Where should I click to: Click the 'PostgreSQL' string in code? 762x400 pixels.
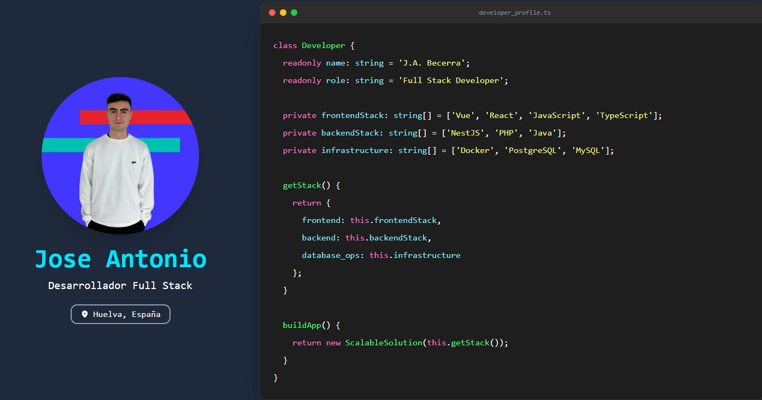pyautogui.click(x=533, y=150)
